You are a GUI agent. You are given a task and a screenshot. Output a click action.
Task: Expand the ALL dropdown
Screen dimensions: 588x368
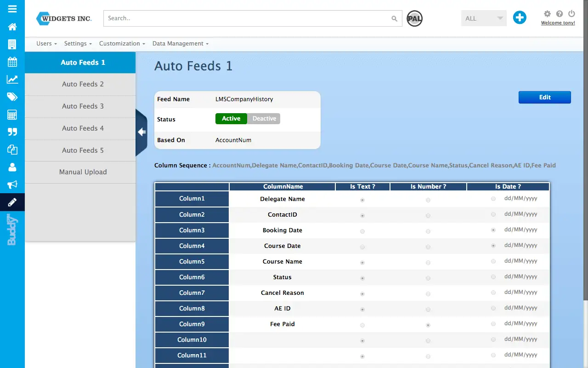coord(483,18)
